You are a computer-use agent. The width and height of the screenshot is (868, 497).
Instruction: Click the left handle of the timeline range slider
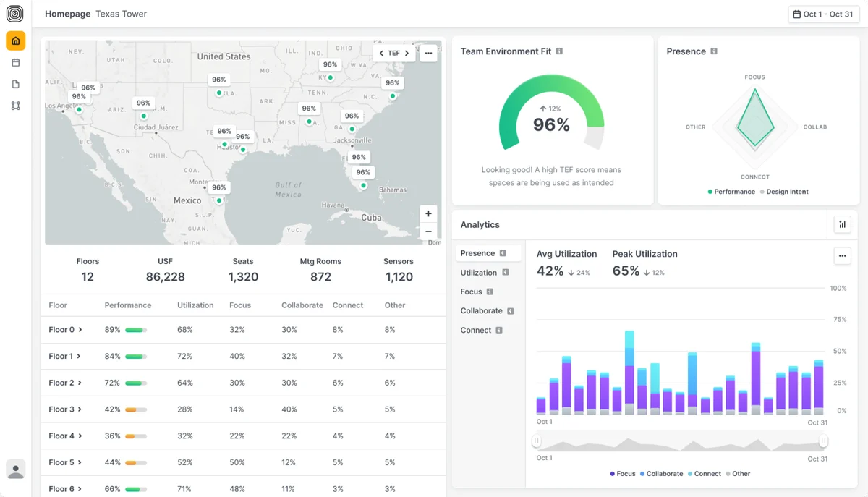pos(537,441)
